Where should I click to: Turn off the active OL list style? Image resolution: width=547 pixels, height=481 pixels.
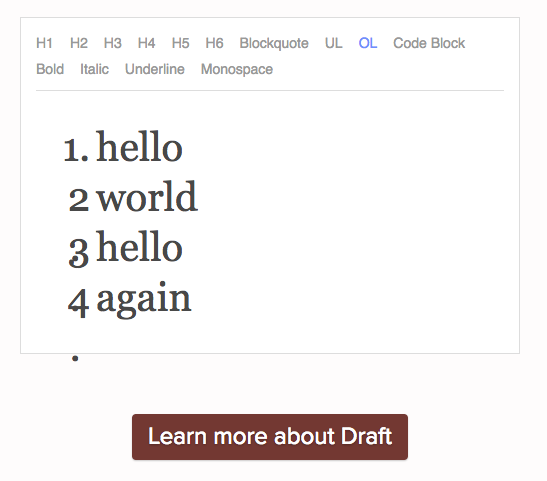pos(368,43)
